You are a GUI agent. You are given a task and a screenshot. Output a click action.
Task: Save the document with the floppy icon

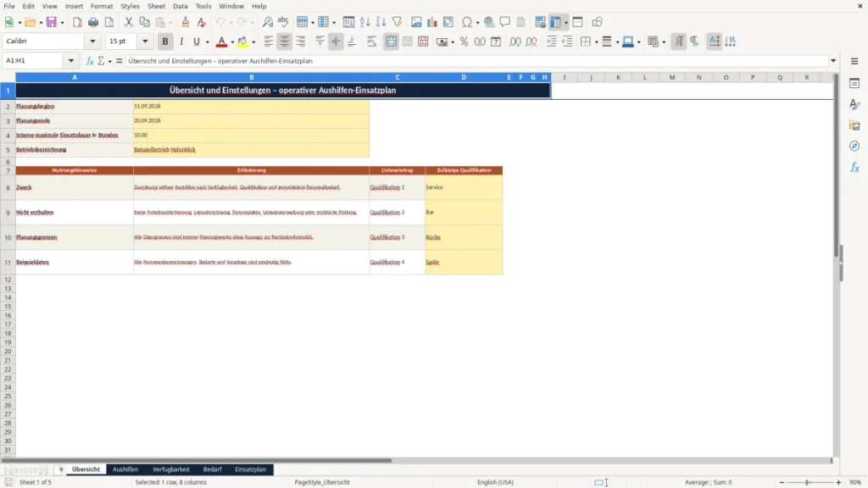(x=52, y=22)
